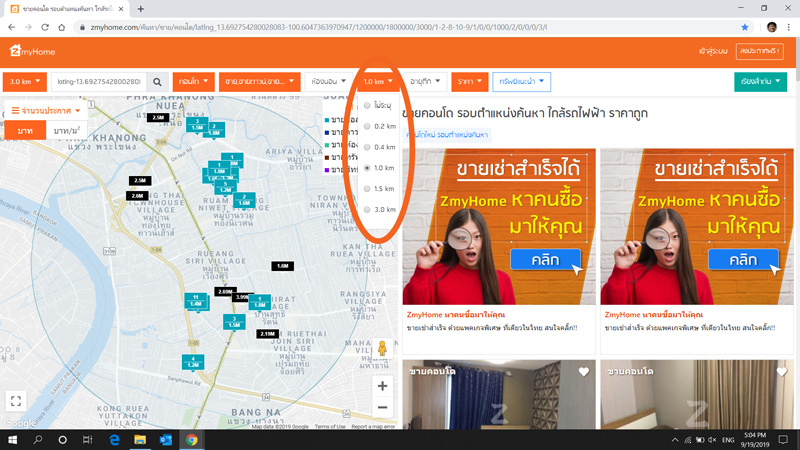Screen dimensions: 800x450
Task: Favorite the second condo listing heart
Action: point(782,372)
